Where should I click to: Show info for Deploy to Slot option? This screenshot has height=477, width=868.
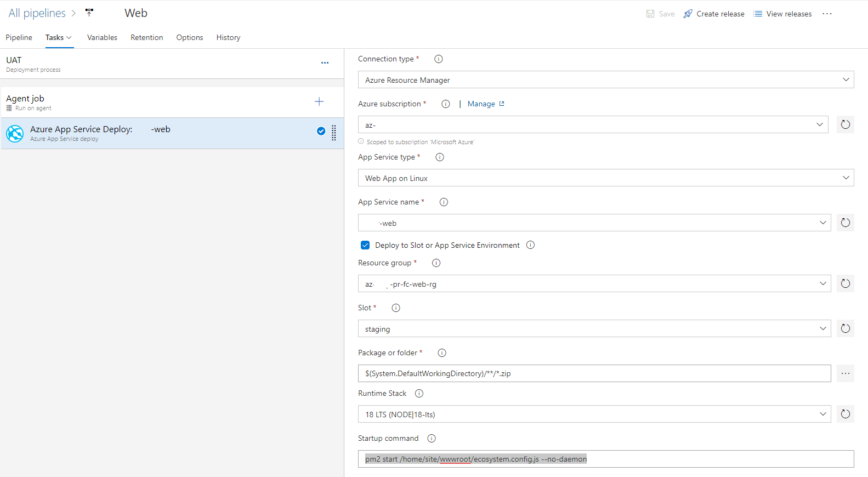[530, 245]
